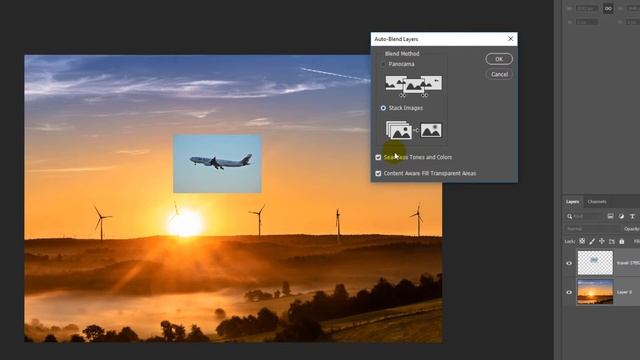Filter layers by adjustment layers icon
Screen dimensions: 640x360
tap(621, 216)
